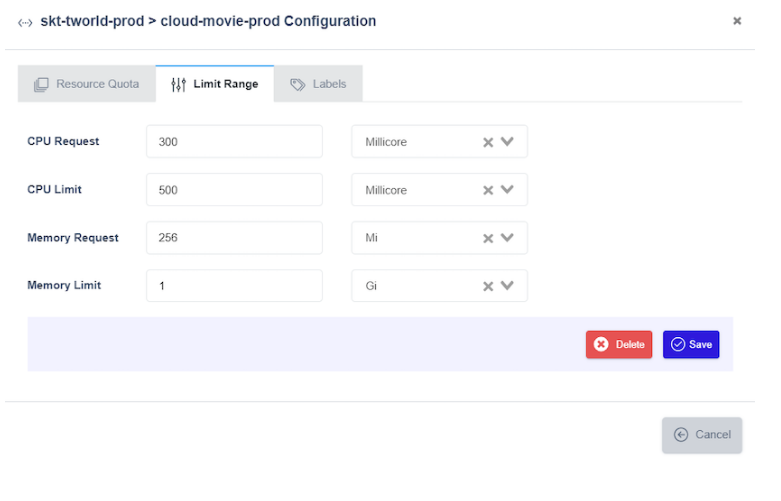This screenshot has height=501, width=781.
Task: Clear the CPU Request unit selection
Action: [x=488, y=142]
